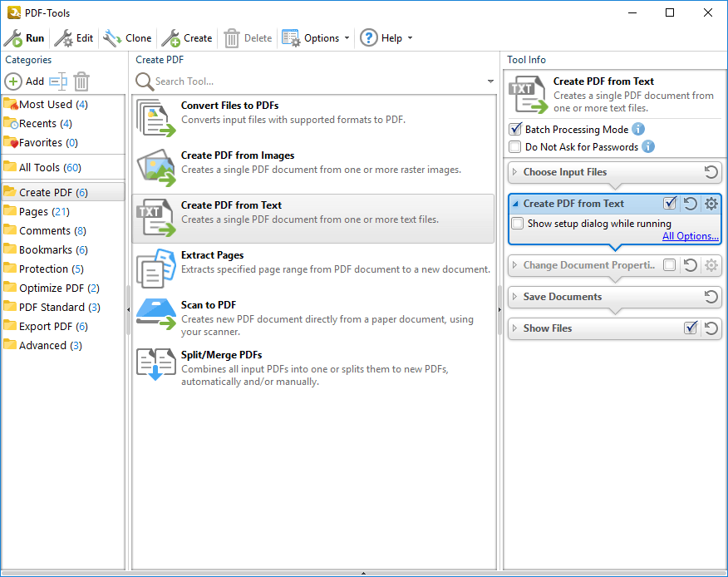Expand the Save Documents step

(514, 296)
